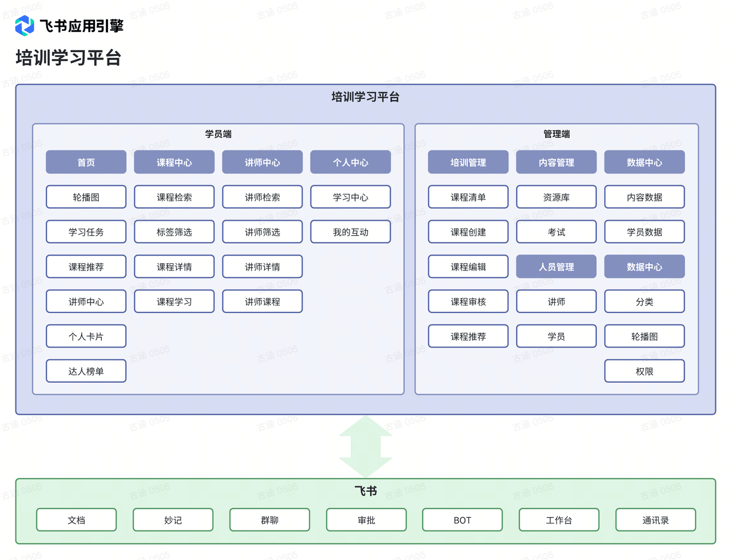Click the 讲师筛选 box
The image size is (732, 560).
click(262, 232)
